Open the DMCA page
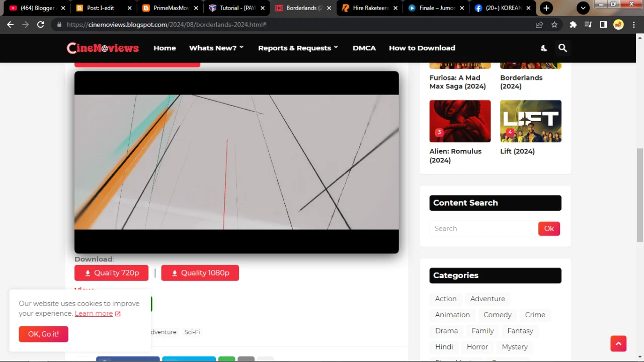Viewport: 644px width, 362px height. [364, 48]
